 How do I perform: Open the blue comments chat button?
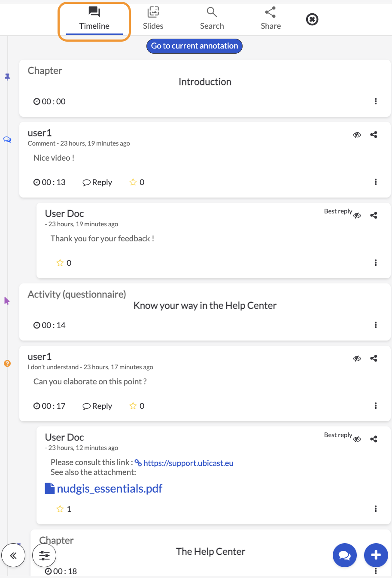pos(344,555)
